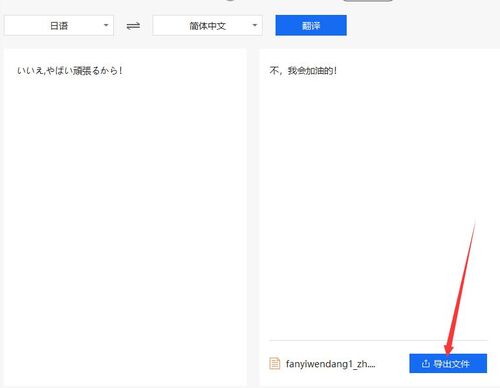Viewport: 500px width, 388px height.
Task: Click the blue 翻译 translate button
Action: click(311, 25)
